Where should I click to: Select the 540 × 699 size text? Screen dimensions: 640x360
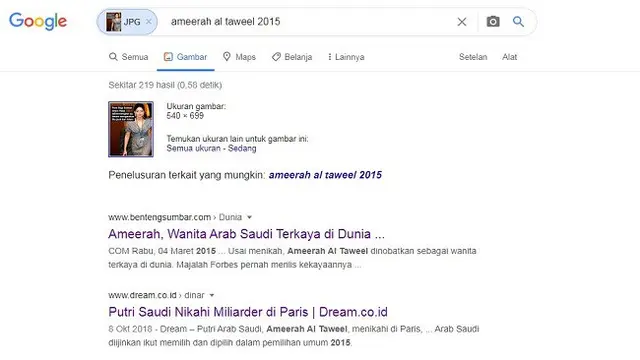185,116
